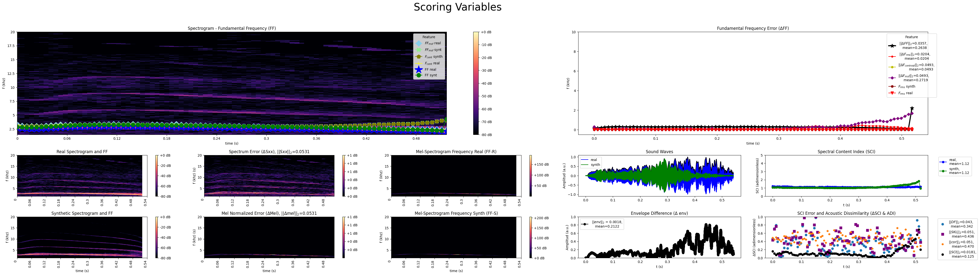The width and height of the screenshot is (980, 275).
Task: Click the green 'synth' line in Sound Waves legend
Action: [585, 165]
